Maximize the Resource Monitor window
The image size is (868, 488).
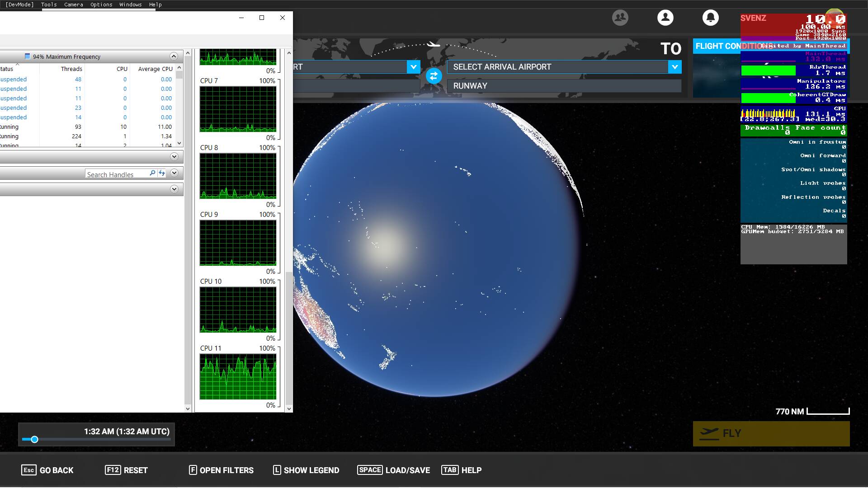pos(261,18)
